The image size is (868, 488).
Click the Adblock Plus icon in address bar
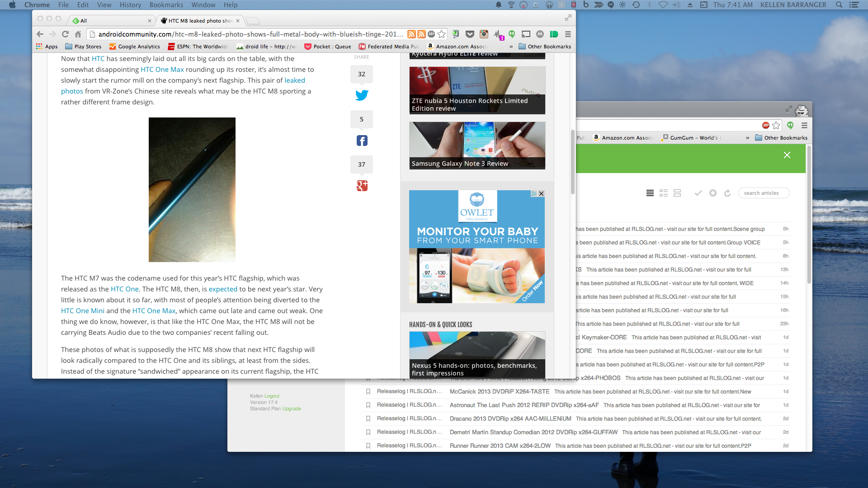coord(431,34)
